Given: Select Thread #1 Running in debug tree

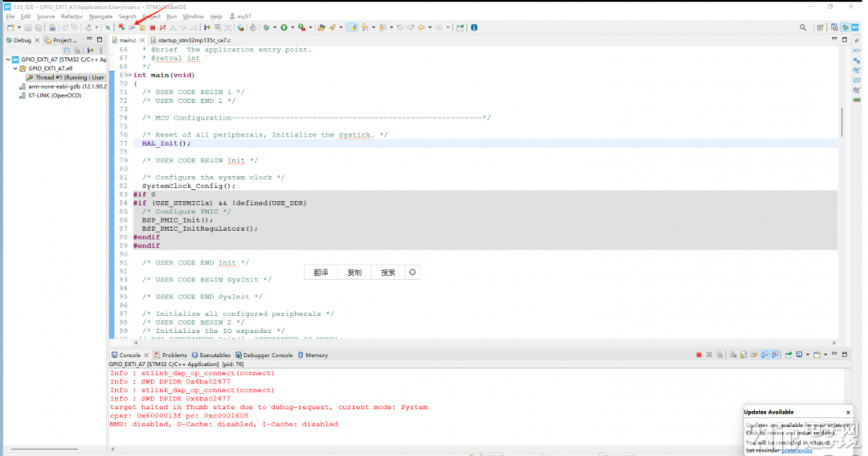Looking at the screenshot, I should (65, 77).
